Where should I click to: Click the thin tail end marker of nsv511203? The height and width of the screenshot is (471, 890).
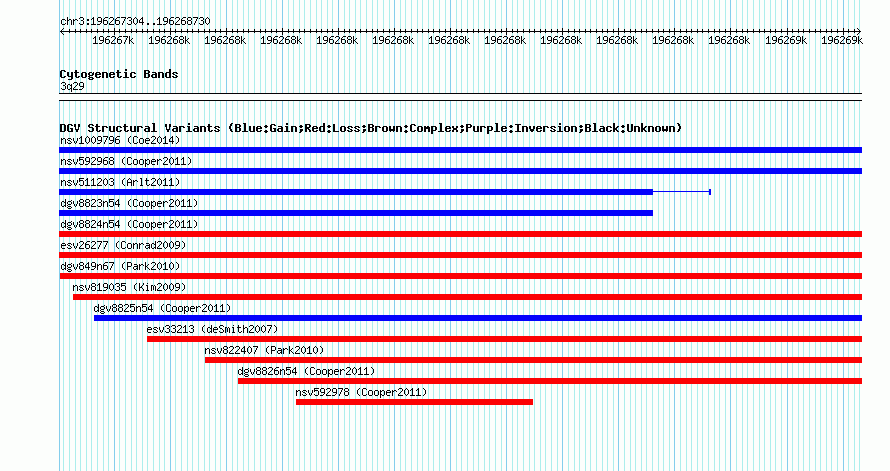[x=710, y=192]
